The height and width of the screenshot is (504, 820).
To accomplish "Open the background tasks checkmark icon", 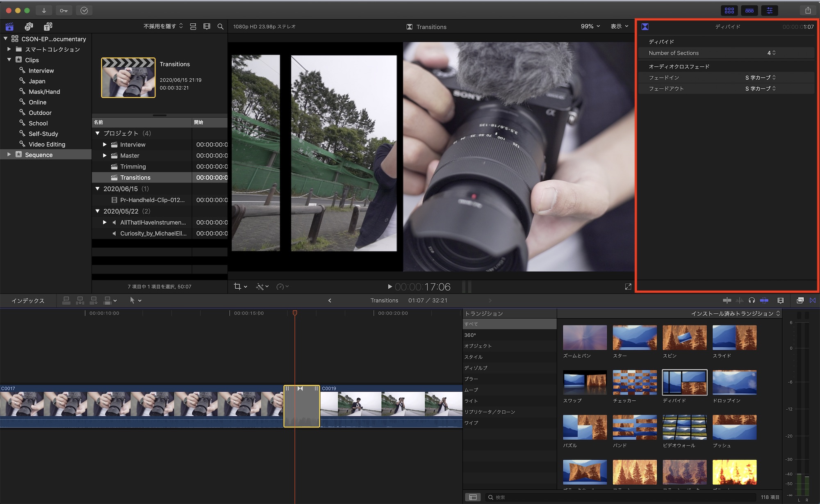I will coord(84,10).
